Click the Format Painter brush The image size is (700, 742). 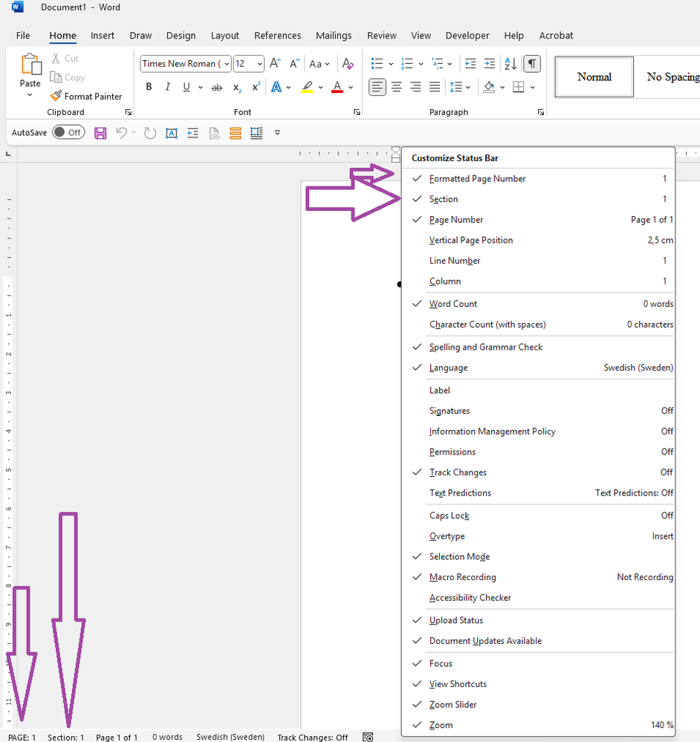pos(85,97)
